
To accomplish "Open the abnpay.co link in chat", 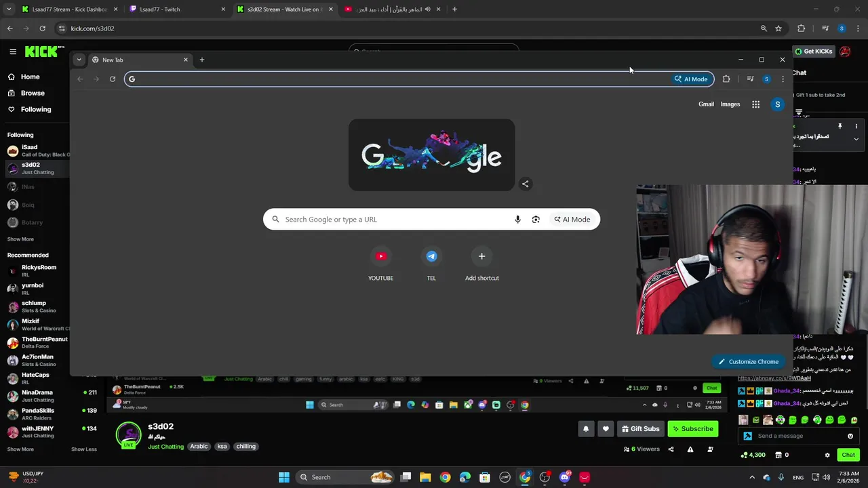I will click(x=774, y=378).
